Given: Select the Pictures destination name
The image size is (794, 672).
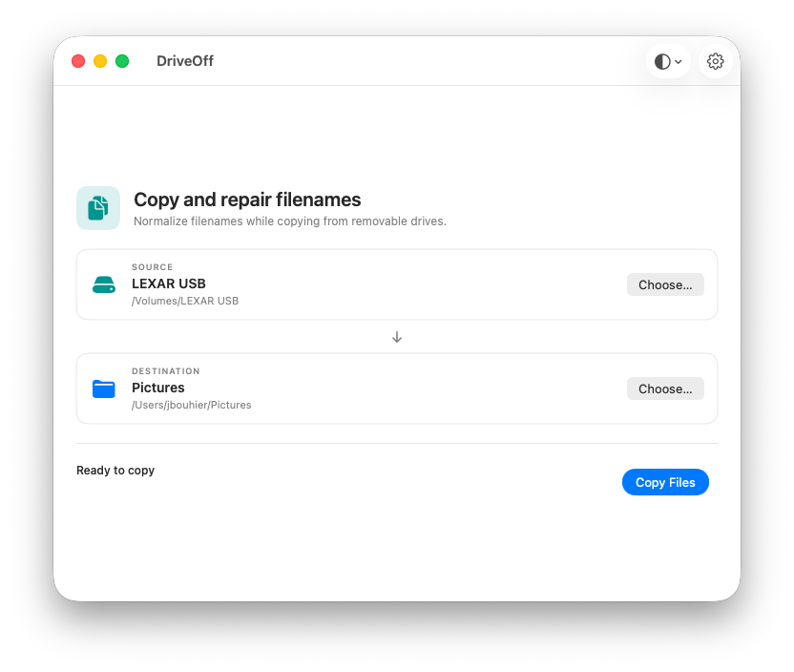Looking at the screenshot, I should pyautogui.click(x=158, y=388).
